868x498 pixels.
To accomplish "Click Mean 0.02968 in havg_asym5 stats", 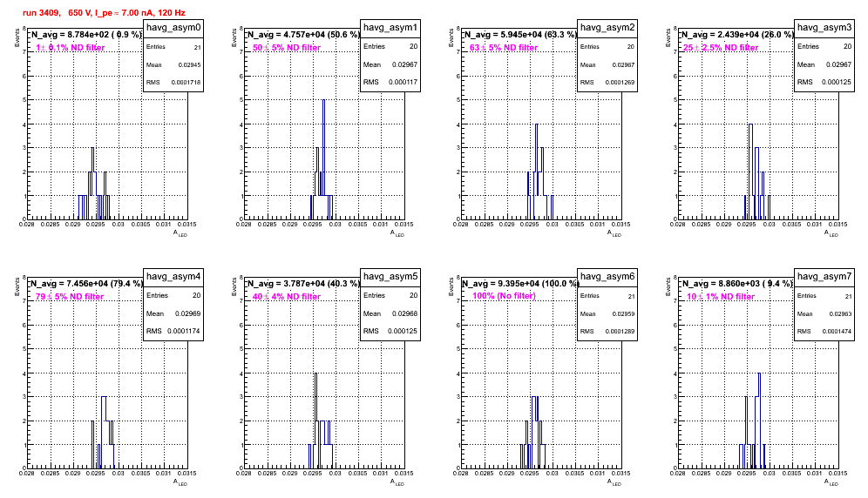I will tap(390, 313).
